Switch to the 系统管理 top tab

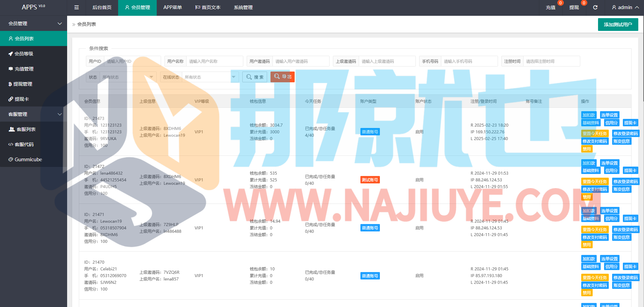[243, 7]
